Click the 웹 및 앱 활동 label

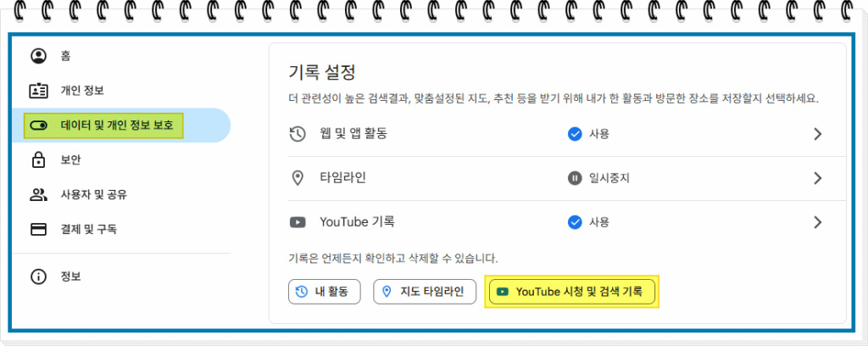point(353,134)
